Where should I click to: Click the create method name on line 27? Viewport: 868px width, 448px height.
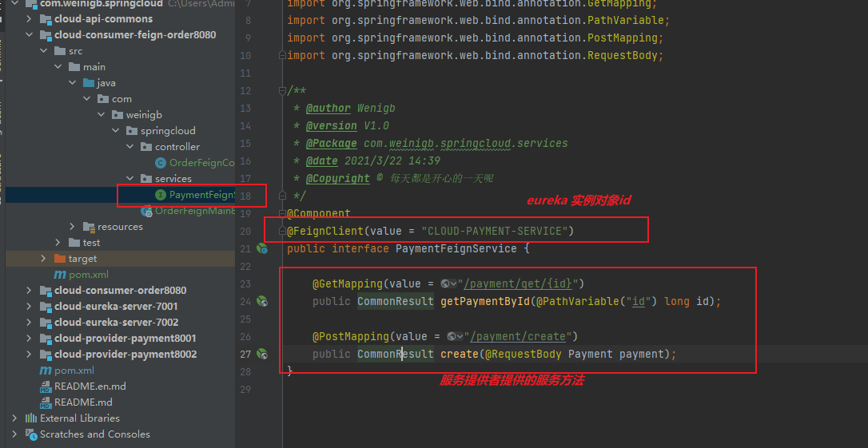click(459, 354)
